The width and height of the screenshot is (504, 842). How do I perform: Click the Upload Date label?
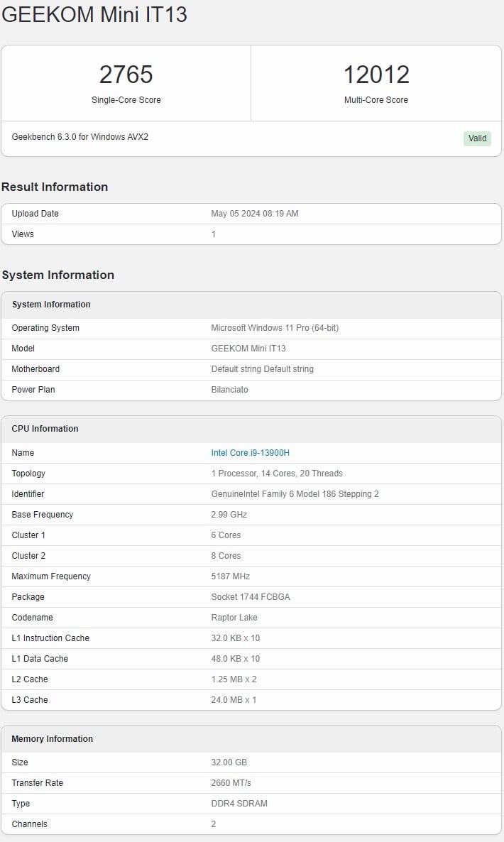pyautogui.click(x=35, y=214)
